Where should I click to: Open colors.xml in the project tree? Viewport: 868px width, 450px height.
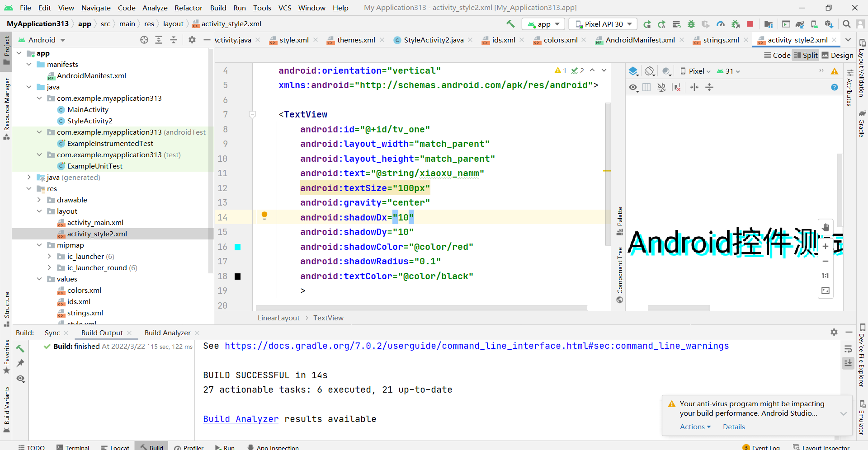click(84, 290)
